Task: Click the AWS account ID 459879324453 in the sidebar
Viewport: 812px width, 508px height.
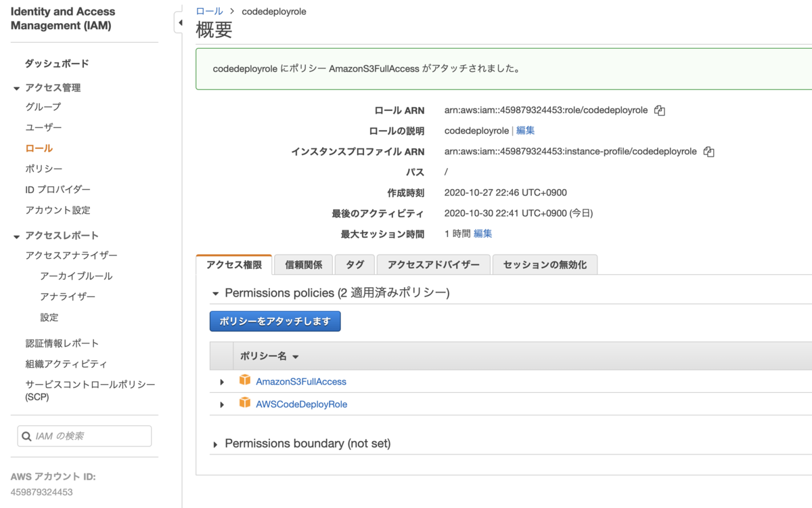Action: [x=41, y=492]
